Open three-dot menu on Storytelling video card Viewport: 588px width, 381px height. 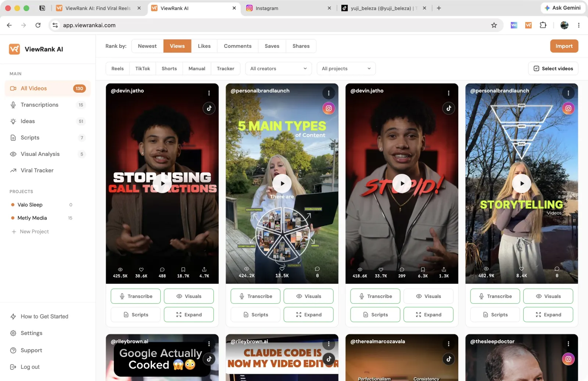point(568,93)
